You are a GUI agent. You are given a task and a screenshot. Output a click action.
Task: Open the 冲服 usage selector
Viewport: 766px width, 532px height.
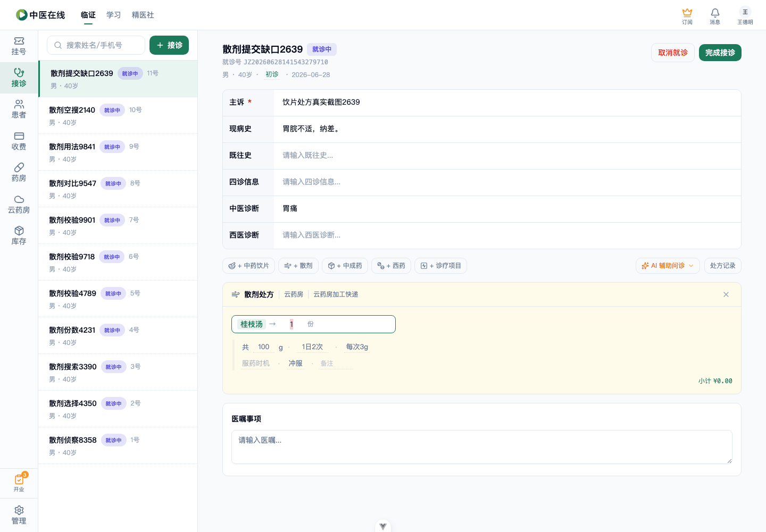pyautogui.click(x=296, y=364)
